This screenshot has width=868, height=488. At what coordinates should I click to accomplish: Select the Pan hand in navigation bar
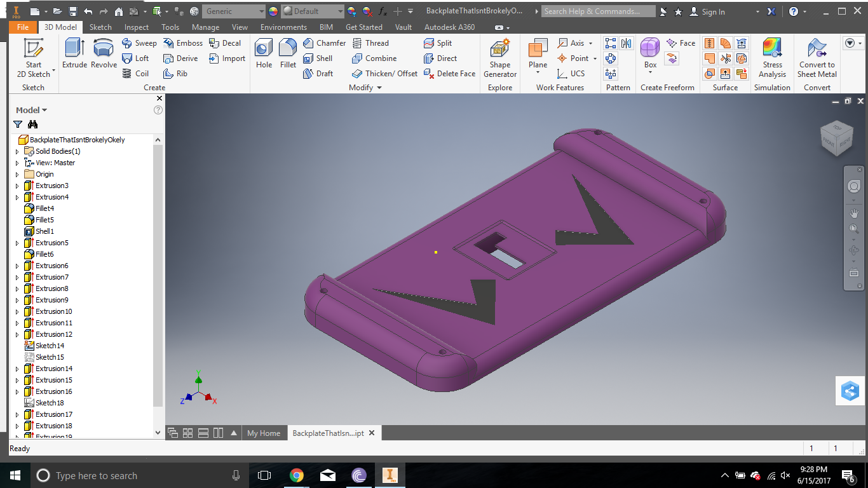854,213
